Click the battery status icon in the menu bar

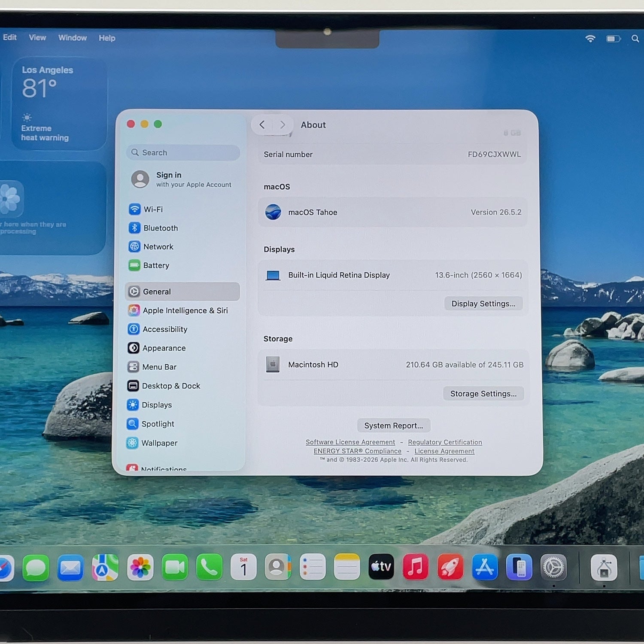point(614,39)
